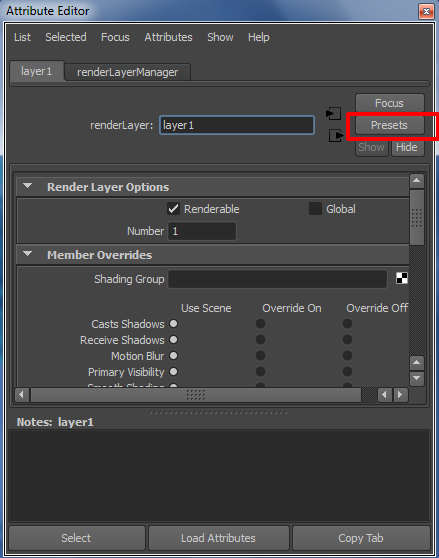439x558 pixels.
Task: Click the input connection arrow icon
Action: (x=333, y=114)
